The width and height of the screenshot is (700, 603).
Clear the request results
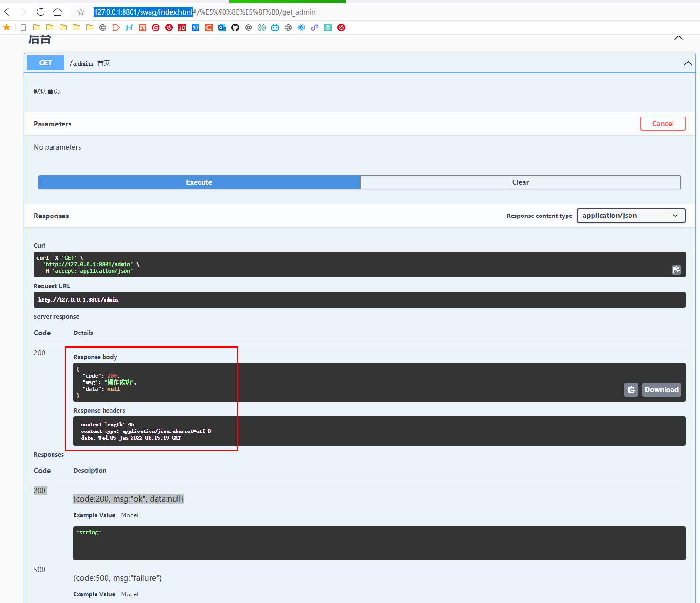coord(521,182)
